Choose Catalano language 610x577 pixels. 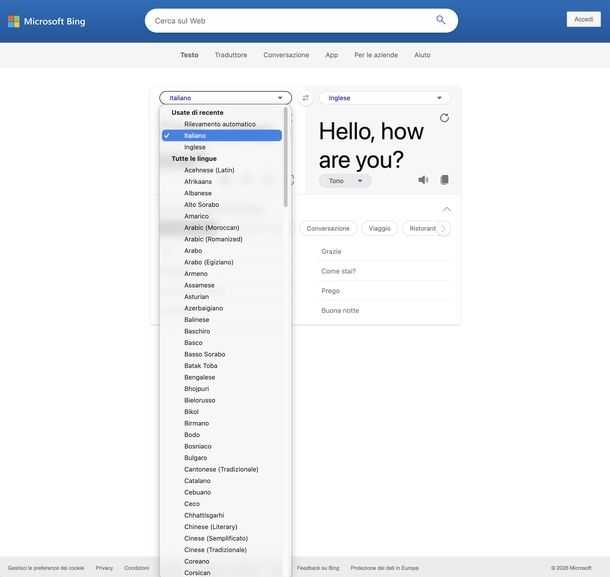222,481
